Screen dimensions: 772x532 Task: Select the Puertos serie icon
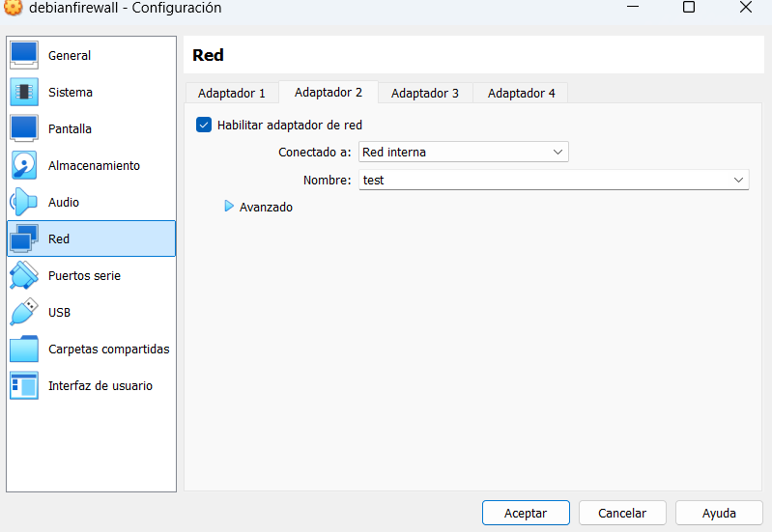pos(24,275)
